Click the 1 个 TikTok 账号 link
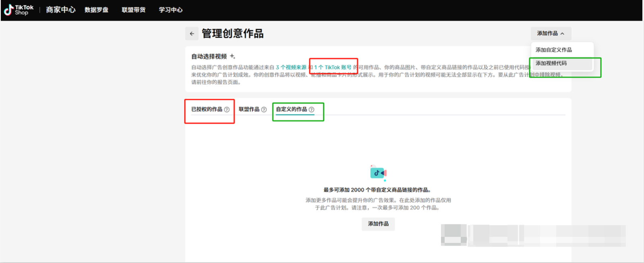Screen dimensions: 644x263 333,68
